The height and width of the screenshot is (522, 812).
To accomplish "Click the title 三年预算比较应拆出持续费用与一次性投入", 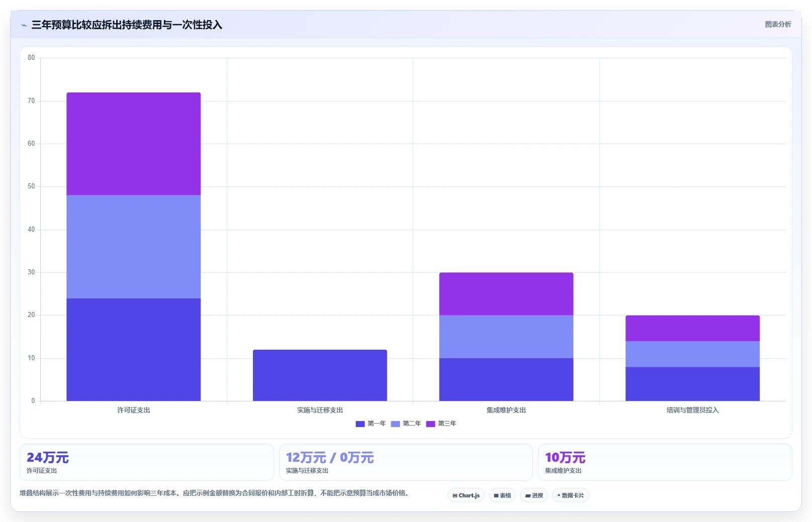I will [127, 25].
